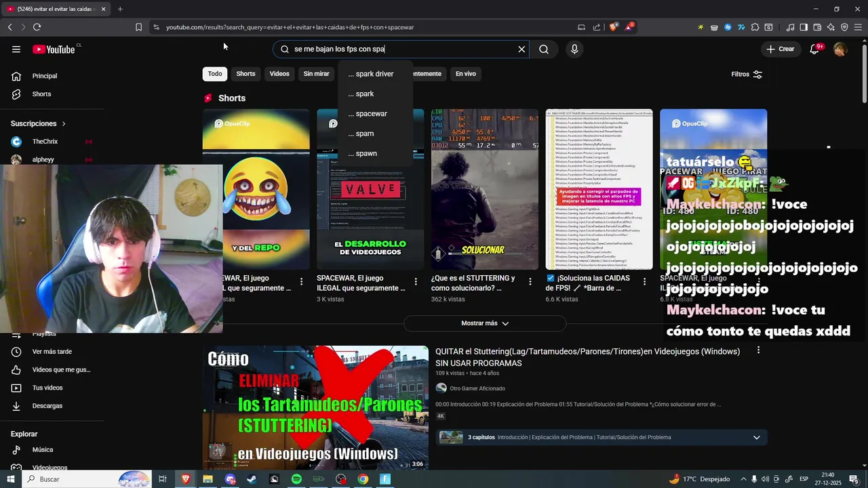868x488 pixels.
Task: Clear the search box with the X icon
Action: (521, 49)
